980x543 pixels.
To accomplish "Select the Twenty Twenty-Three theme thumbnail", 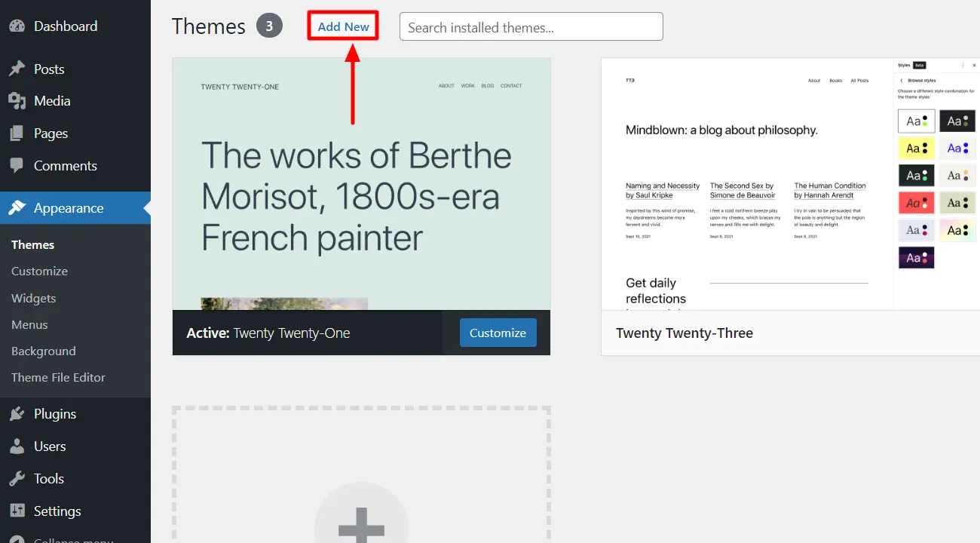I will point(790,184).
